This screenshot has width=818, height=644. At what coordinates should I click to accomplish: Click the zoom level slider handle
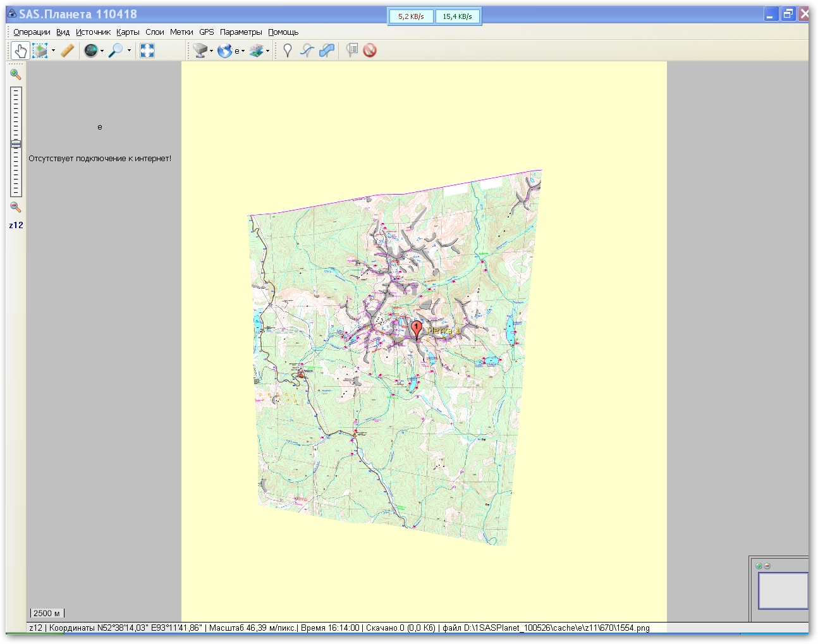(x=16, y=145)
